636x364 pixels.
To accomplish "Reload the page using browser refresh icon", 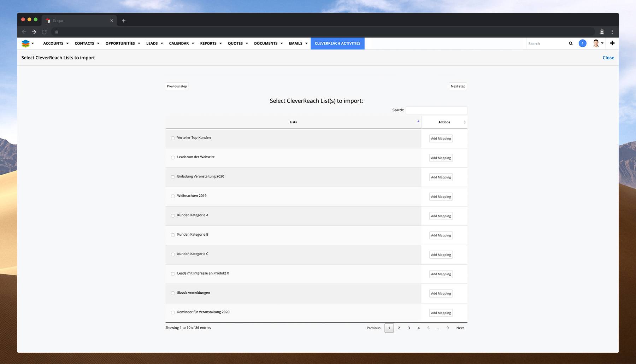I will click(44, 32).
